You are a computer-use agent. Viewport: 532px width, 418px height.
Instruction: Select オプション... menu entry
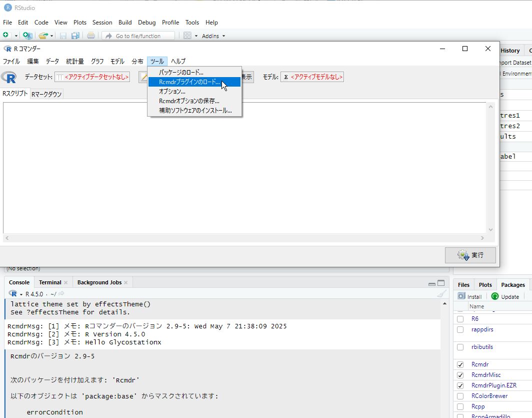[194, 91]
